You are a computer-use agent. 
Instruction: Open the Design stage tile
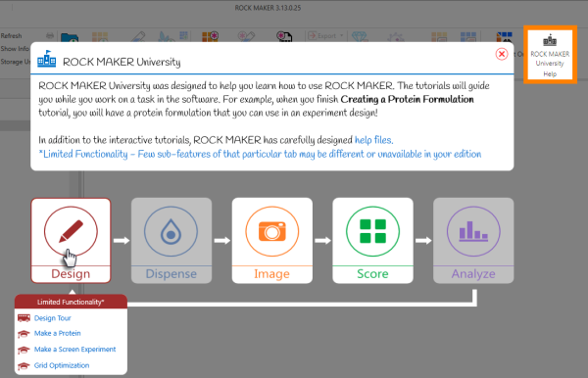71,241
